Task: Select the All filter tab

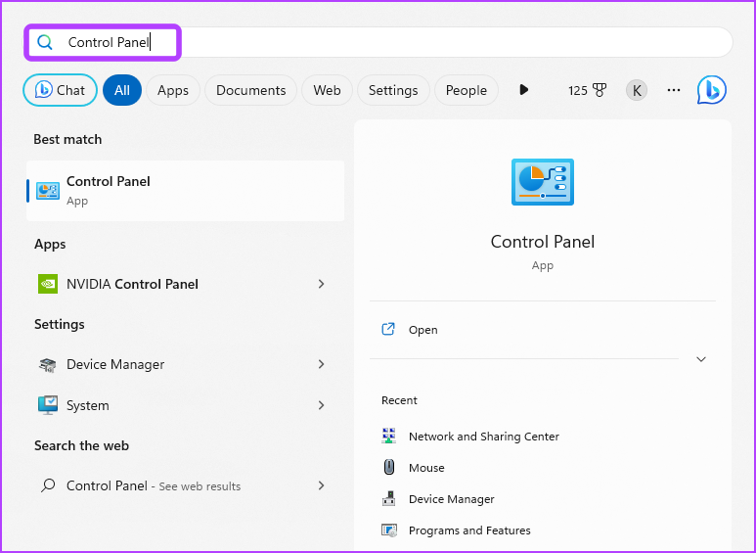Action: tap(122, 90)
